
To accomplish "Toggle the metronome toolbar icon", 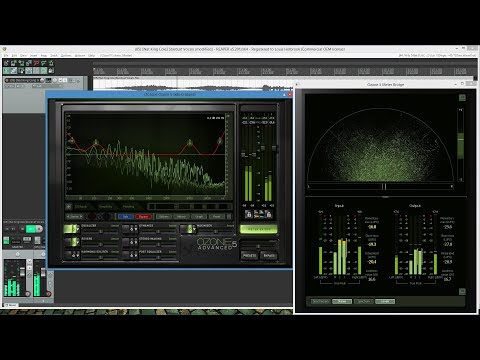I will point(51,63).
